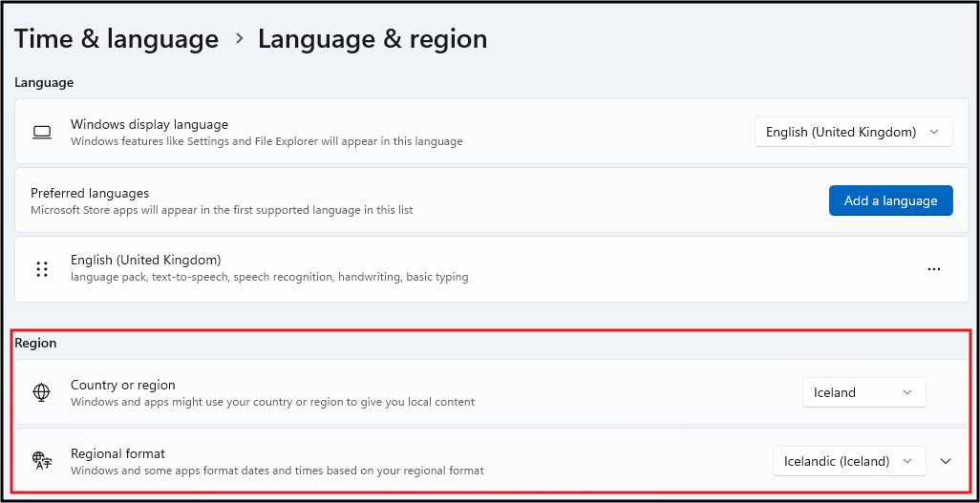
Task: Click the Regional format row title
Action: (x=117, y=453)
